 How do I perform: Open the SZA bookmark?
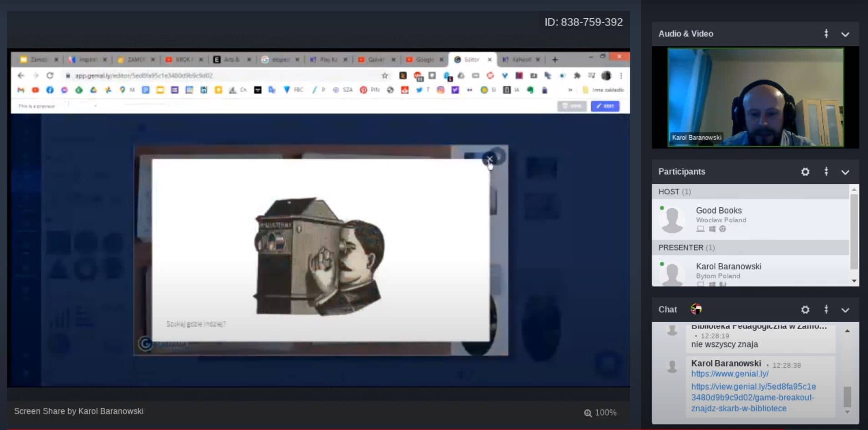tap(343, 90)
